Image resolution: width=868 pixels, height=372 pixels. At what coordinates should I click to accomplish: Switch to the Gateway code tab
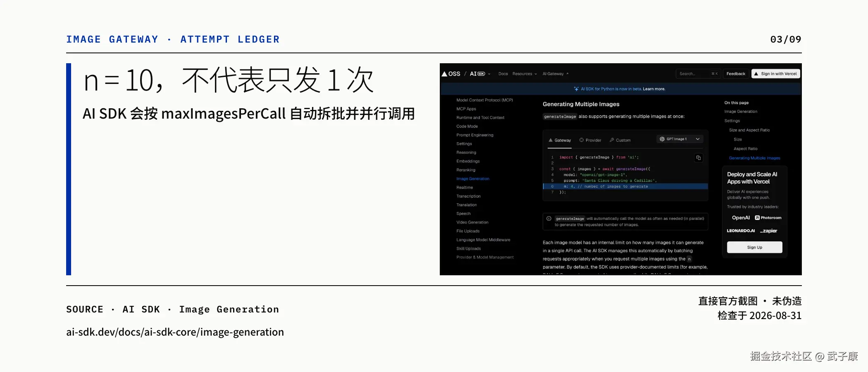pyautogui.click(x=560, y=140)
